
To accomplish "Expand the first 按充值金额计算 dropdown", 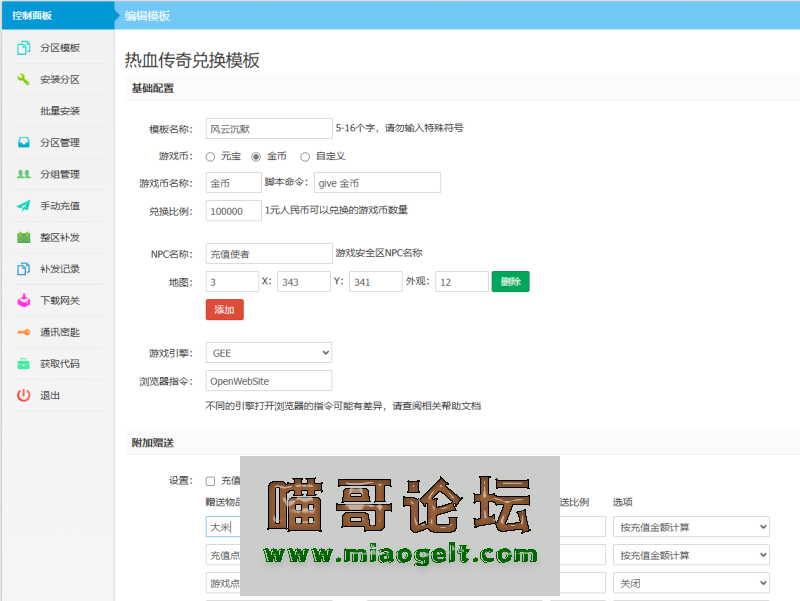I will pyautogui.click(x=691, y=527).
